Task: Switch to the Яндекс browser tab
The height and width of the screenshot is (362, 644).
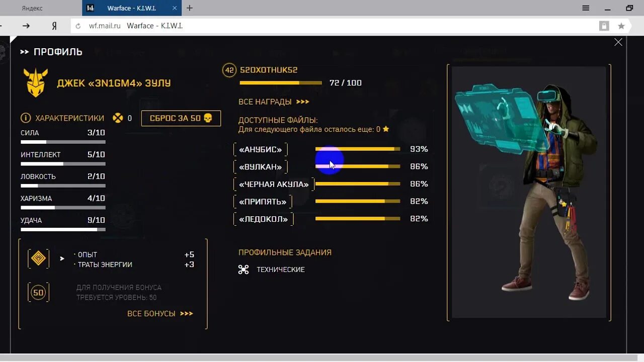Action: (33, 8)
